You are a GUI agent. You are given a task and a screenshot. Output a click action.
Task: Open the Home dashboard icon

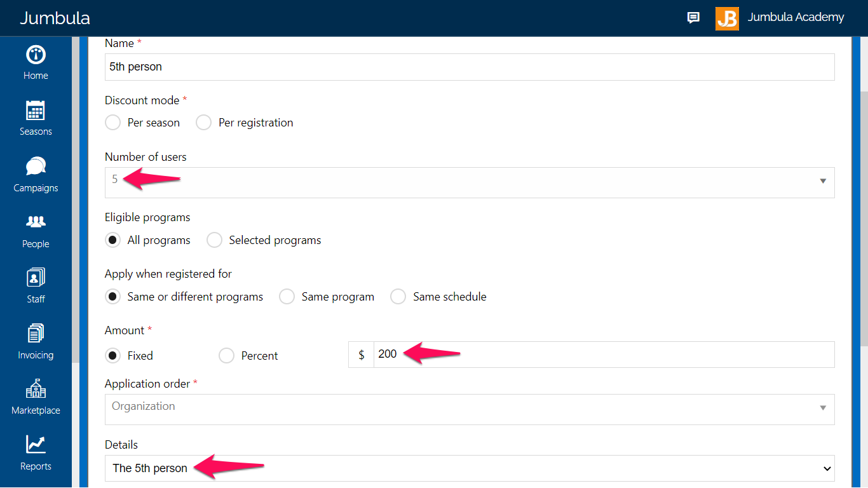36,55
